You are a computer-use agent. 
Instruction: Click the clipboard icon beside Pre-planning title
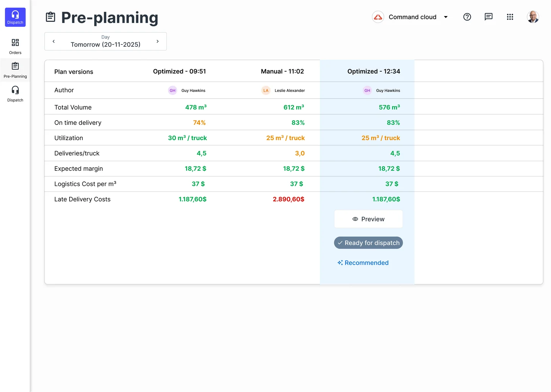click(51, 17)
